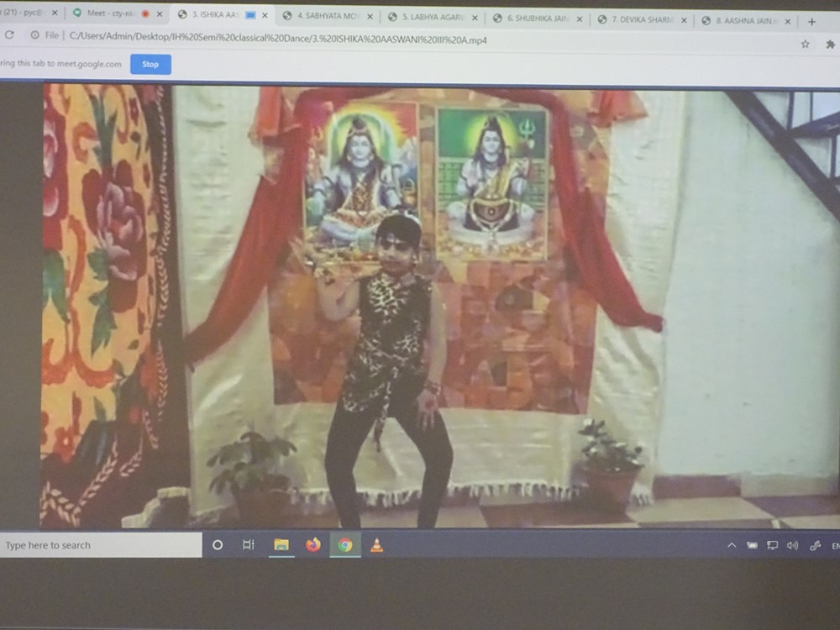Bookmark this page with star icon
The height and width of the screenshot is (630, 840).
[806, 44]
